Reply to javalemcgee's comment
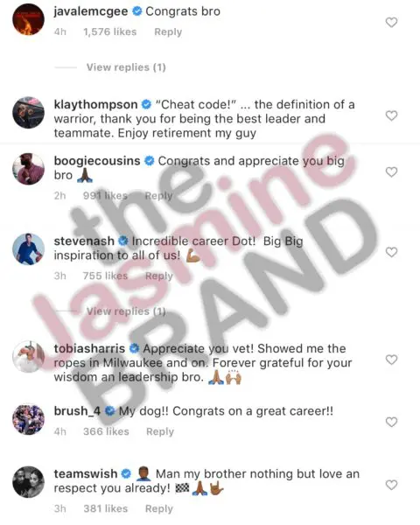 point(168,31)
